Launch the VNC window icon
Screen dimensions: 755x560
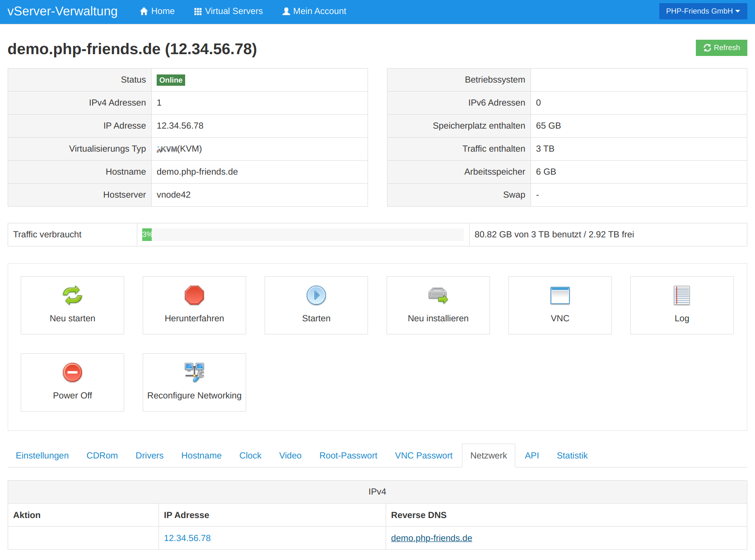coord(560,296)
